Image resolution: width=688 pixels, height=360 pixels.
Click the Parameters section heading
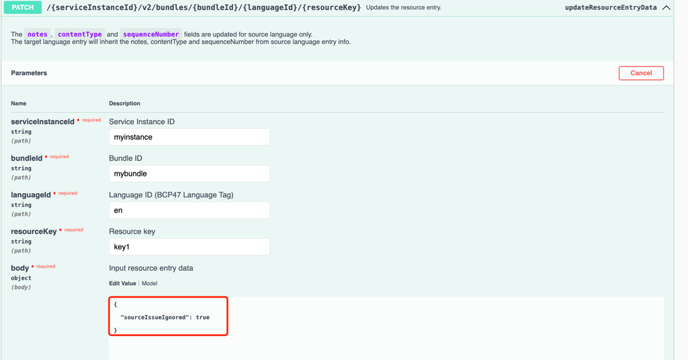click(x=29, y=73)
